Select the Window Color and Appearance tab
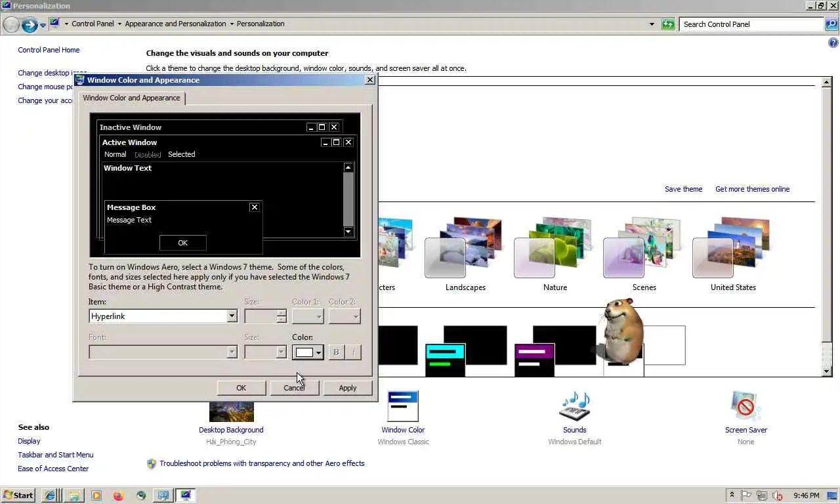This screenshot has height=504, width=840. coord(131,98)
